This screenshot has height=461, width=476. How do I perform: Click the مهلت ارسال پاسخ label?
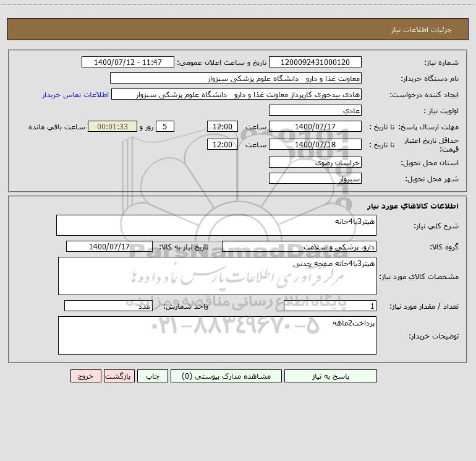tap(428, 127)
